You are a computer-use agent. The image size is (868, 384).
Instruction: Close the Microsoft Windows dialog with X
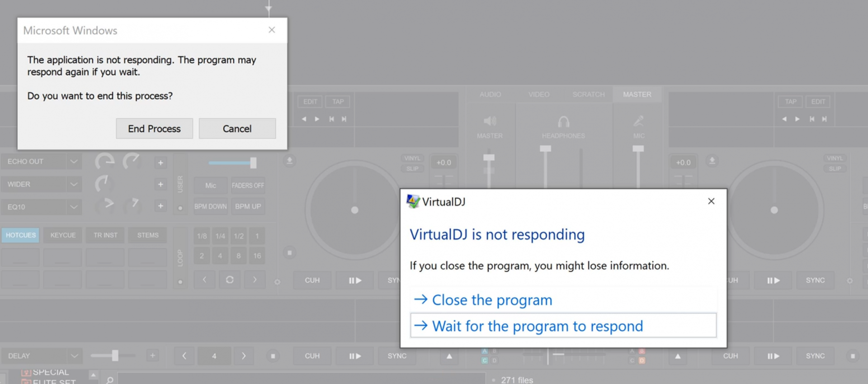272,30
